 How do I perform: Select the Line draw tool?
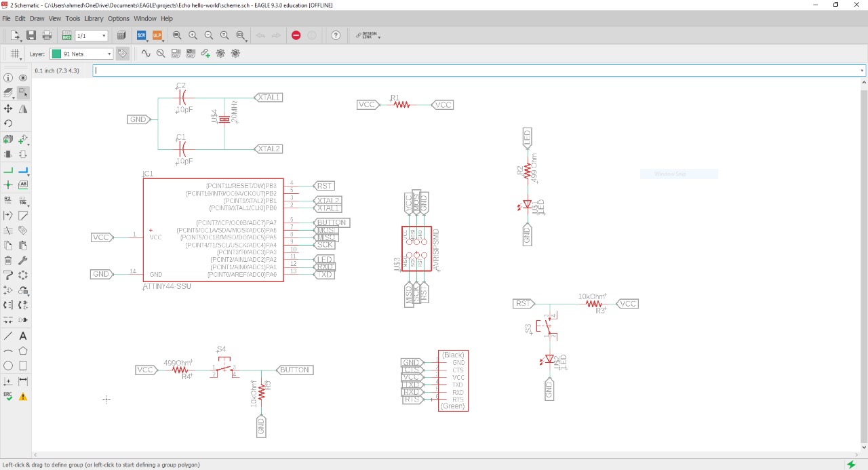(8, 336)
